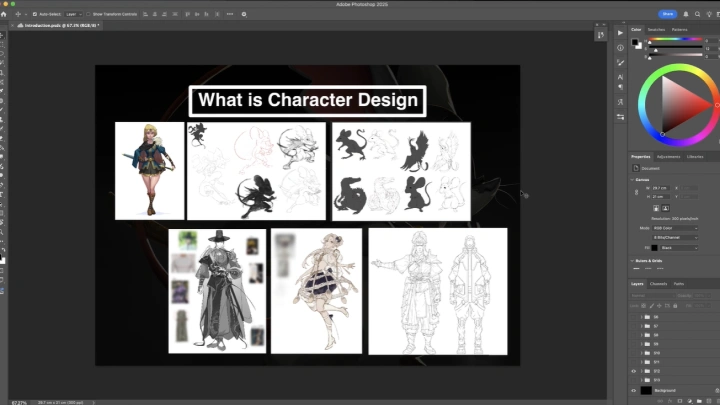Switch to the Adjustments tab
720x405 pixels.
[669, 157]
